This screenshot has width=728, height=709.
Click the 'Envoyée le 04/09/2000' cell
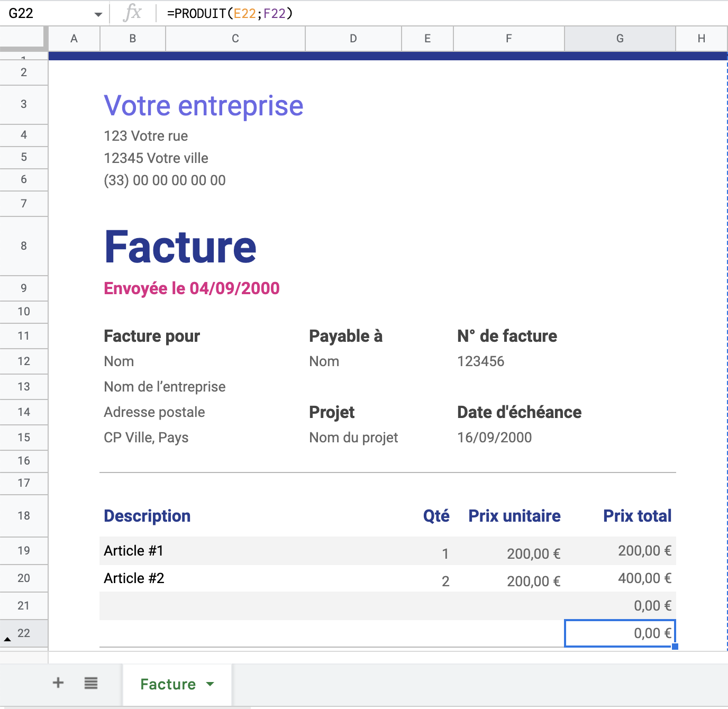pos(192,288)
